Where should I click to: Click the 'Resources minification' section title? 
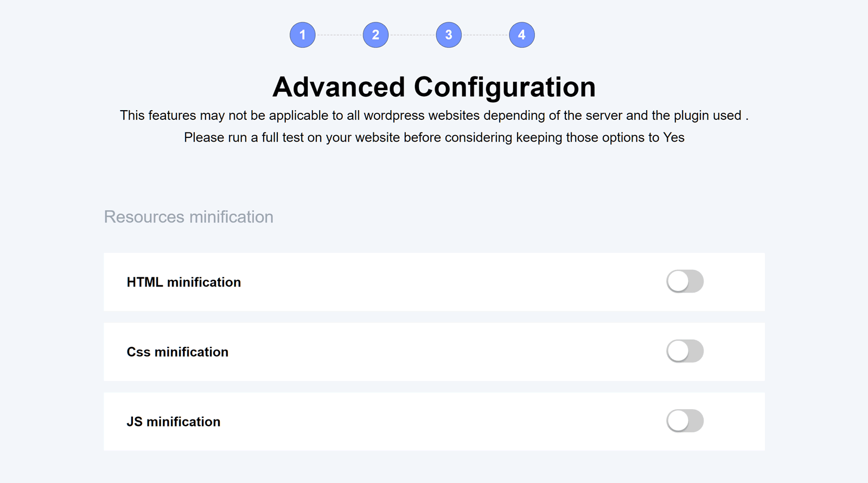point(188,217)
